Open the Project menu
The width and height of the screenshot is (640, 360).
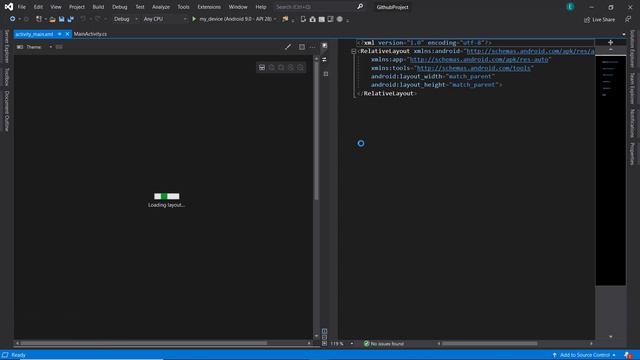pos(77,7)
